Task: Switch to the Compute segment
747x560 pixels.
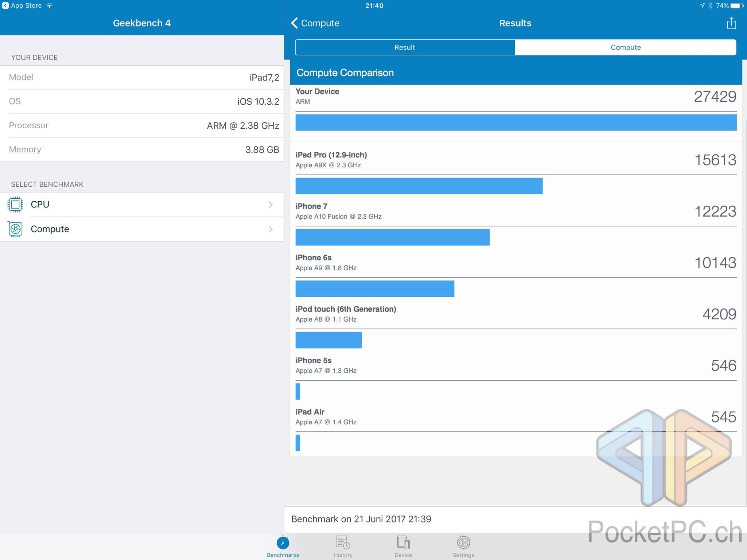Action: pyautogui.click(x=626, y=47)
